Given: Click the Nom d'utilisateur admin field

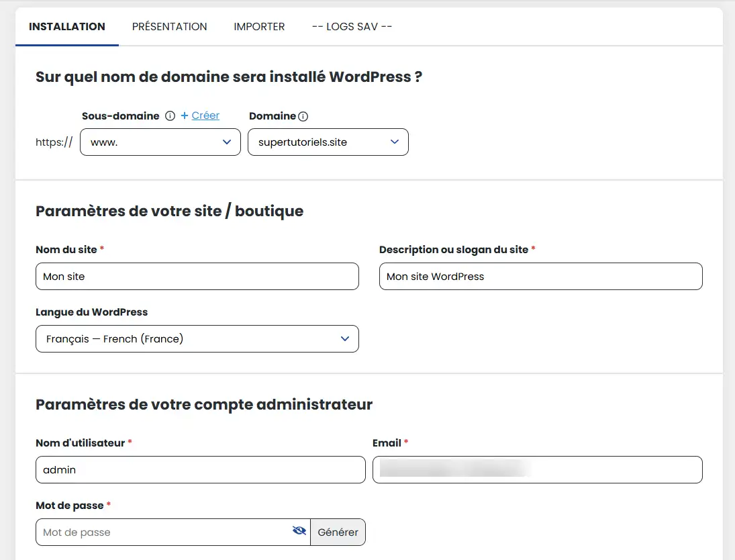Looking at the screenshot, I should [201, 469].
